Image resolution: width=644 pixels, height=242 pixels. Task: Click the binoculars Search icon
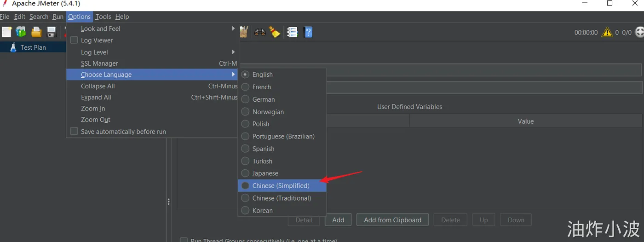coord(260,32)
